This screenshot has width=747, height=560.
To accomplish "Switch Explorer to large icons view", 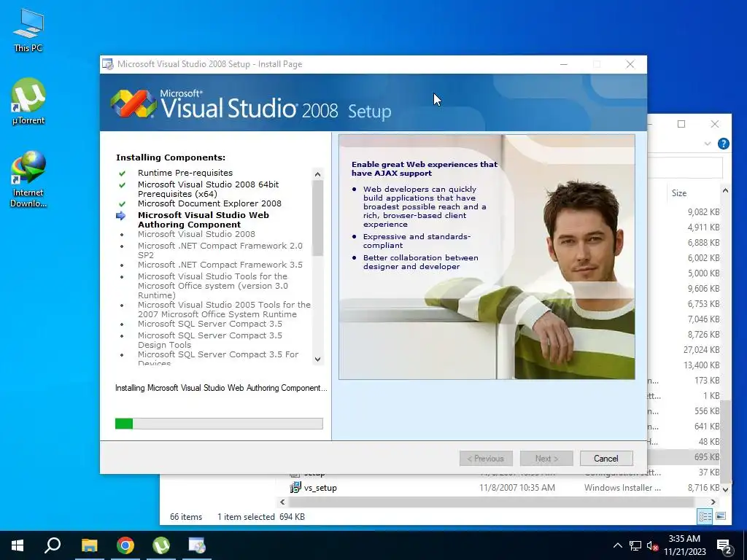I will (x=721, y=516).
